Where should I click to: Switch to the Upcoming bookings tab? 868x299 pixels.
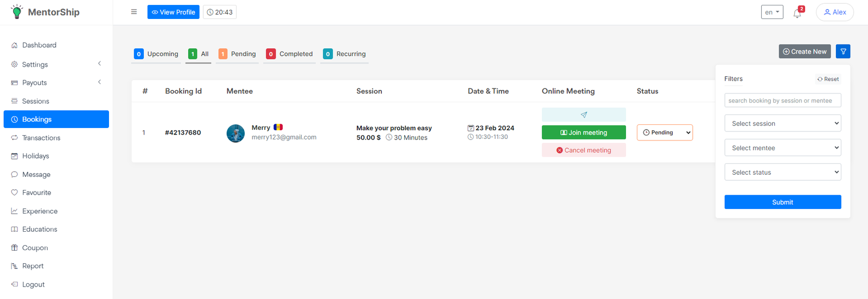[x=156, y=54]
